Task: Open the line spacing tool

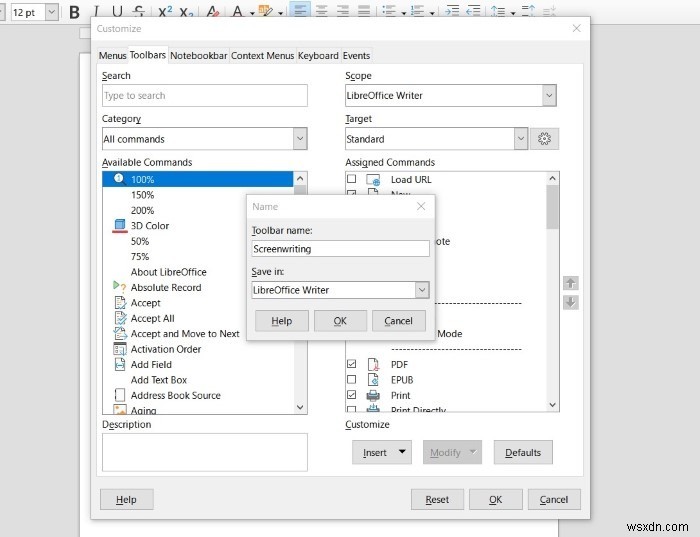Action: [498, 11]
